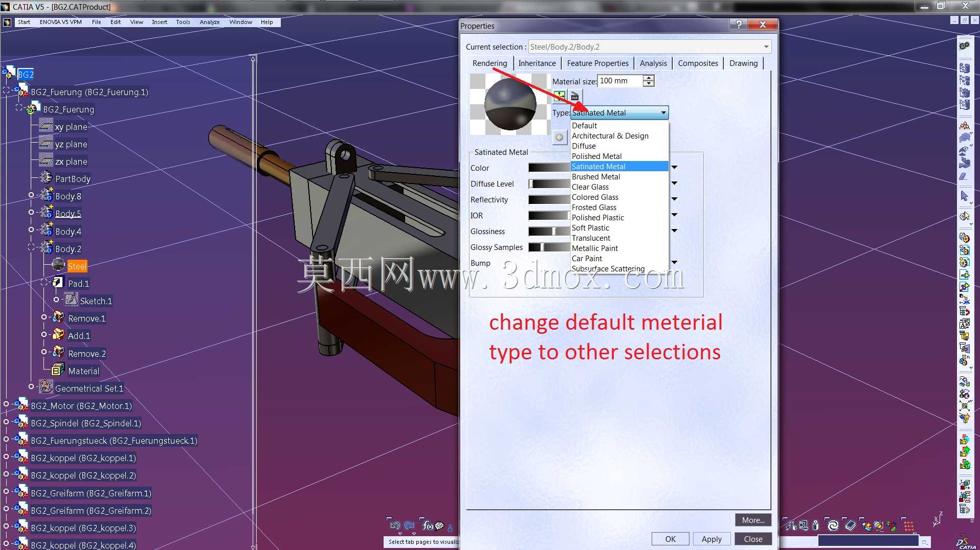Click the red grid icon in bottom toolbar

pos(909,525)
